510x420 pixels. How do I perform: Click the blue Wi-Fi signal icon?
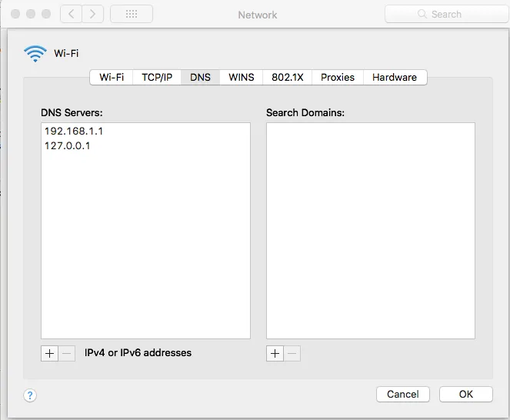(35, 53)
